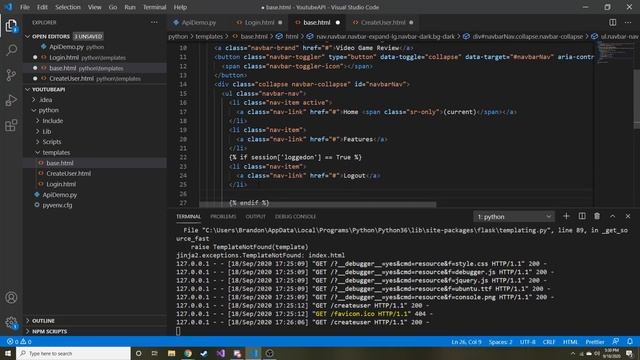The image size is (640, 360).
Task: Open File Explorer from the taskbar
Action: click(171, 353)
